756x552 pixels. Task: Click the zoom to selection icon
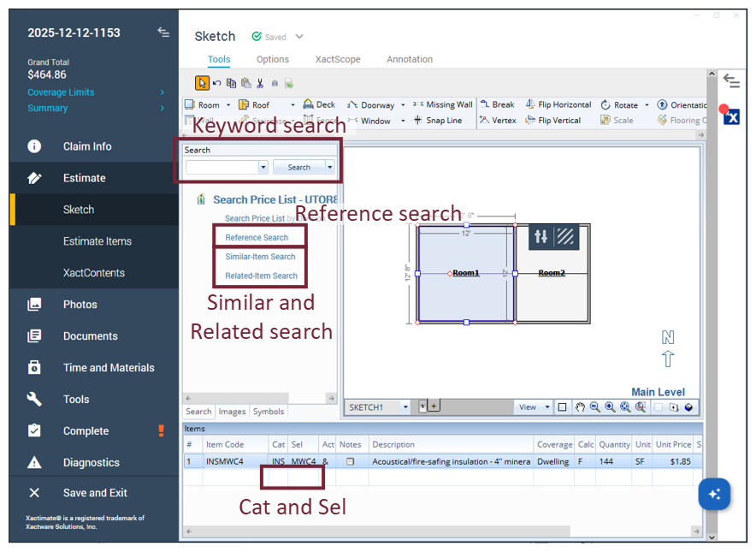[641, 407]
